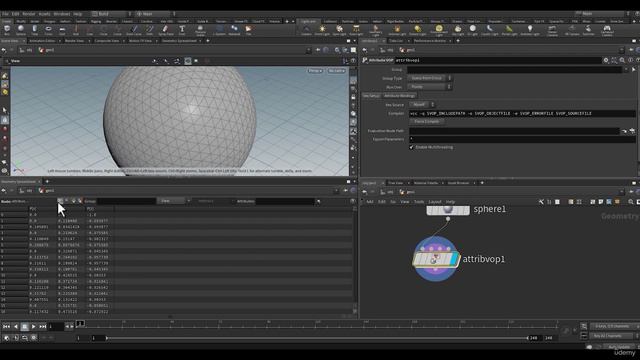Add an Area Light from shelf
The width and height of the screenshot is (640, 360).
356,30
